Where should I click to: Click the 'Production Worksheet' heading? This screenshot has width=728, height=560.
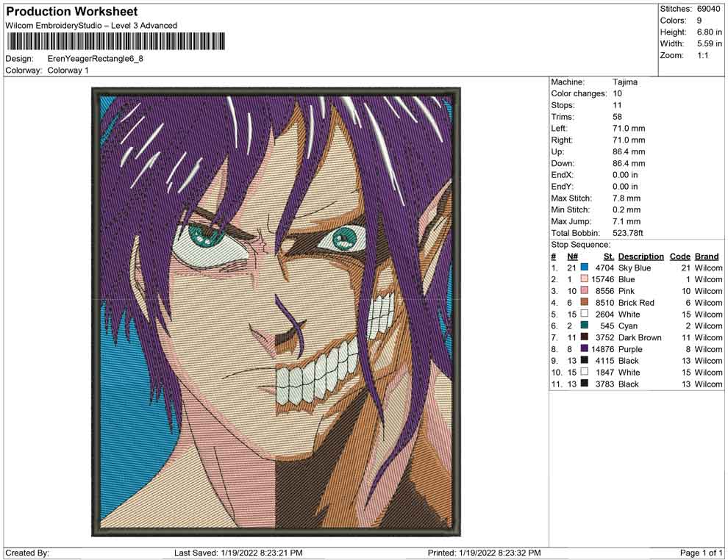point(72,11)
